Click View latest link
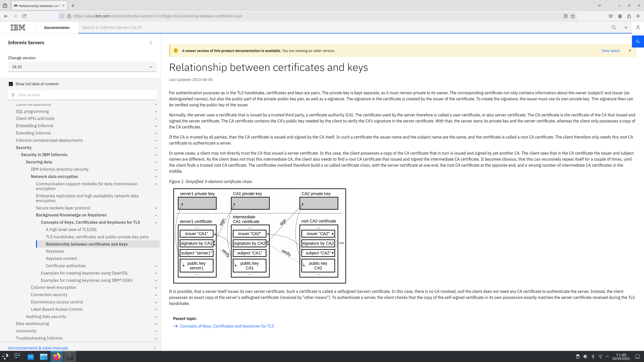The image size is (644, 362). [x=611, y=51]
